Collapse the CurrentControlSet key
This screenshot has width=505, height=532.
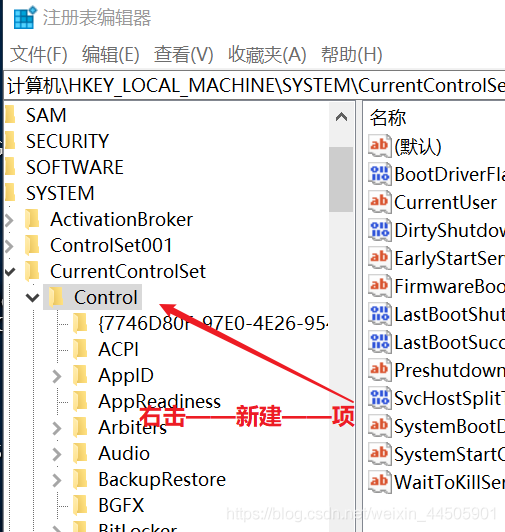click(x=10, y=272)
